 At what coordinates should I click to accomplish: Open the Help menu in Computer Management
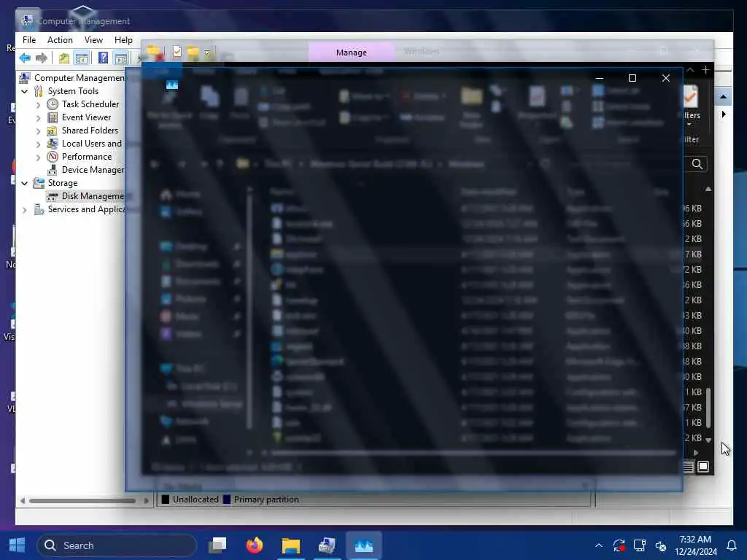123,40
